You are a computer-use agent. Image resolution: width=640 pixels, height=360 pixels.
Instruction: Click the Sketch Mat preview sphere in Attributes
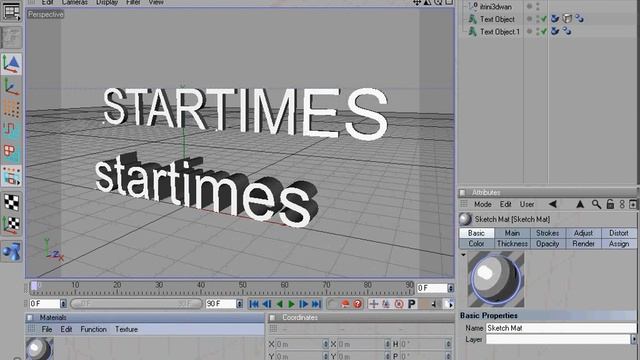[496, 279]
